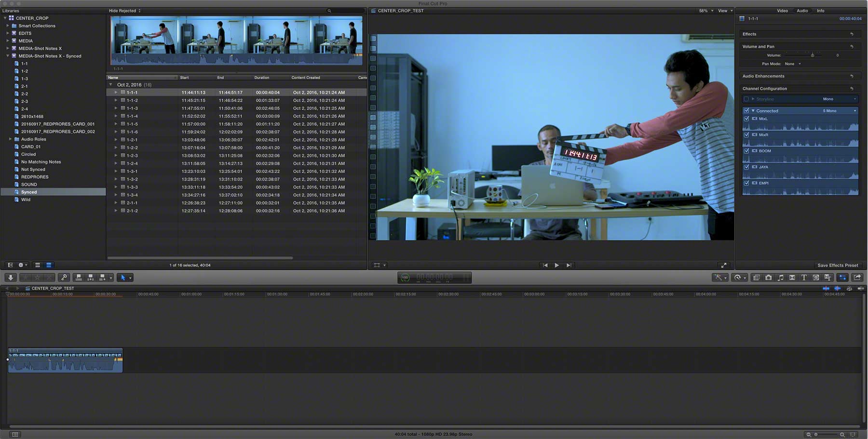Expand clip 1-1-3 disclosure triangle
The height and width of the screenshot is (439, 868).
[116, 108]
